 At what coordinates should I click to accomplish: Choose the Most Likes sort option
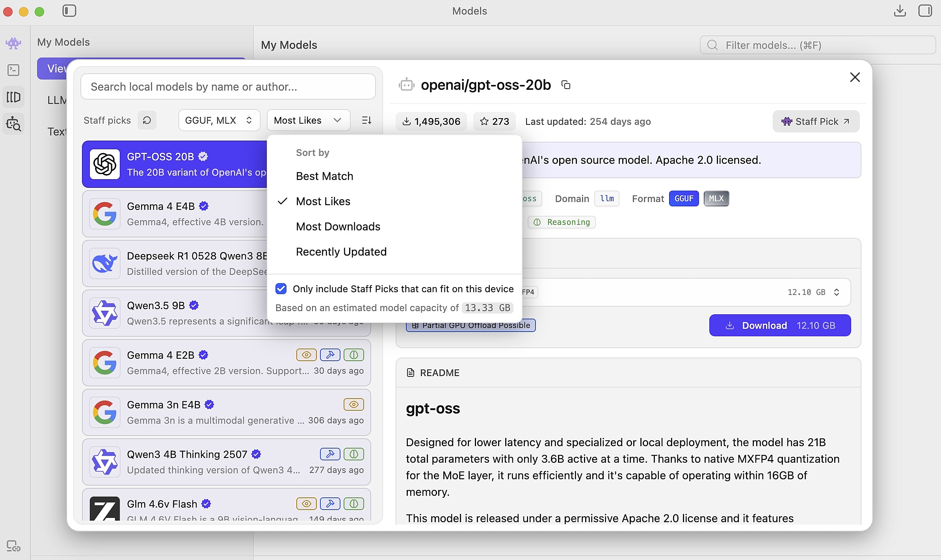pyautogui.click(x=323, y=201)
